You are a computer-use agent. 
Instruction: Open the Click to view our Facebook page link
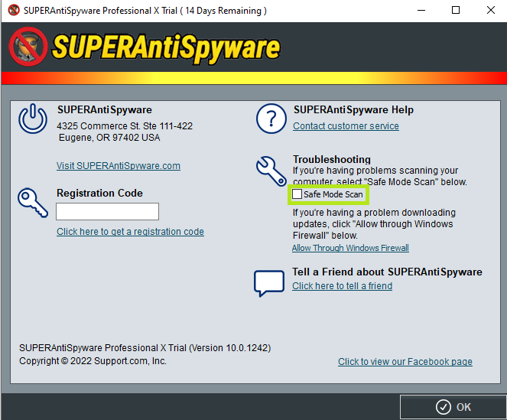[x=405, y=361]
